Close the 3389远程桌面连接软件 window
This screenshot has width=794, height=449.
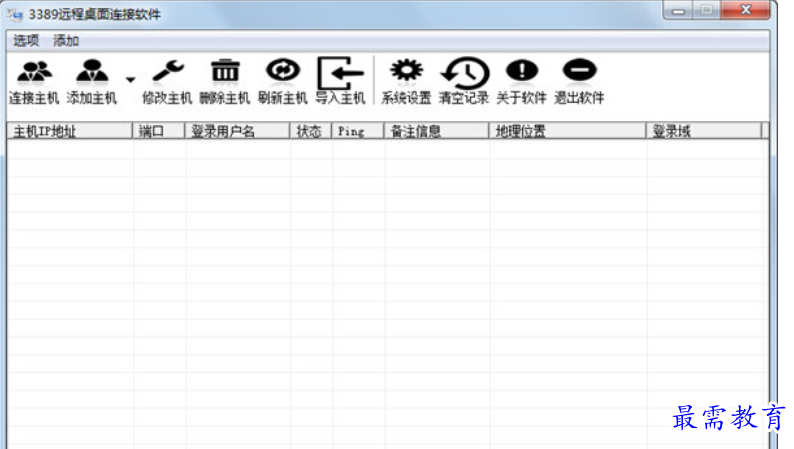(x=745, y=10)
